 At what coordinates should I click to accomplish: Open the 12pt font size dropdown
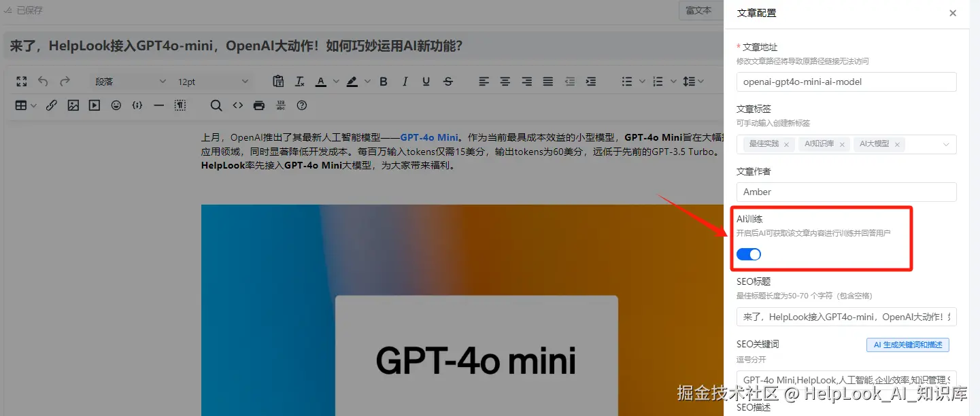click(212, 82)
